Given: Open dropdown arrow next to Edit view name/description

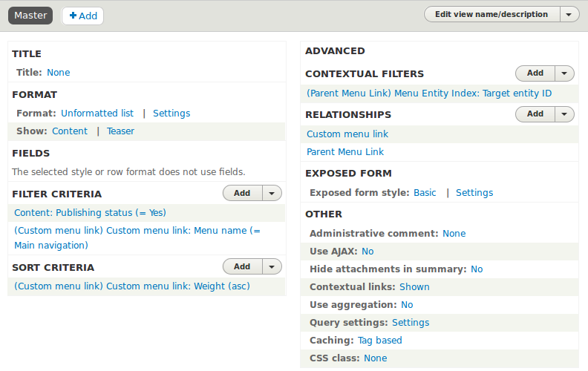Looking at the screenshot, I should click(569, 14).
